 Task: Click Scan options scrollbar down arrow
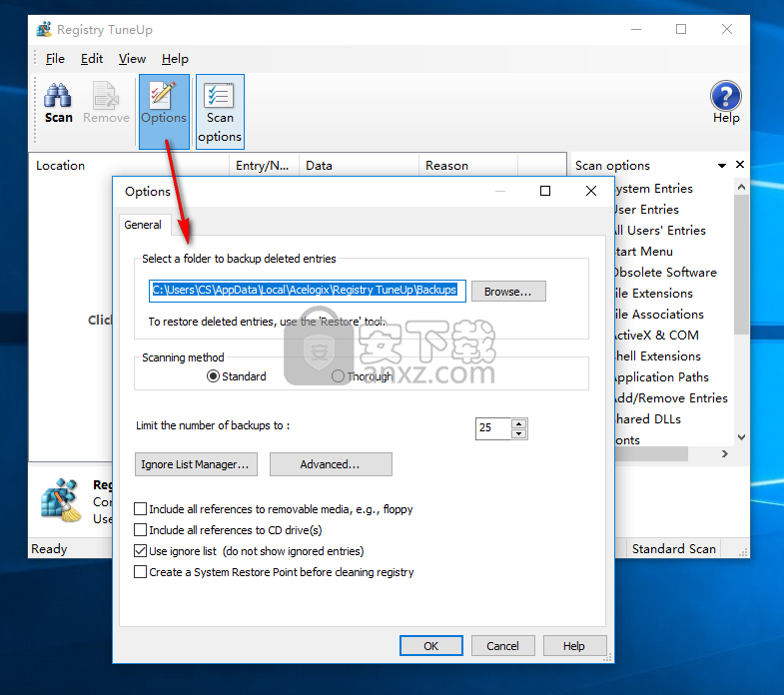click(x=741, y=437)
